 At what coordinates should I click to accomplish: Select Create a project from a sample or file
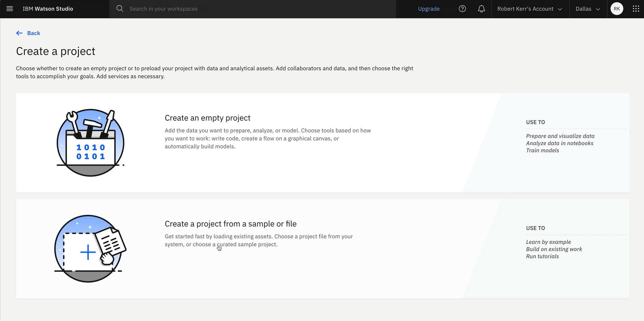[231, 224]
